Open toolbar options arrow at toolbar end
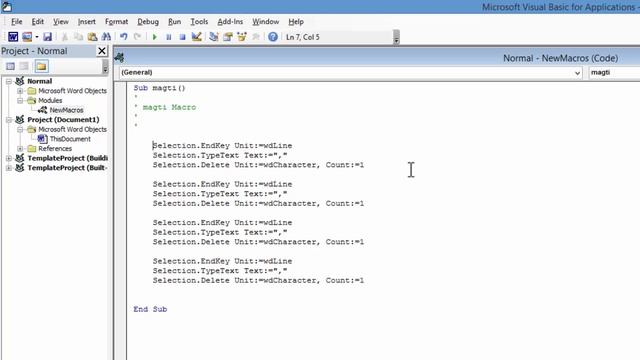 (x=396, y=38)
